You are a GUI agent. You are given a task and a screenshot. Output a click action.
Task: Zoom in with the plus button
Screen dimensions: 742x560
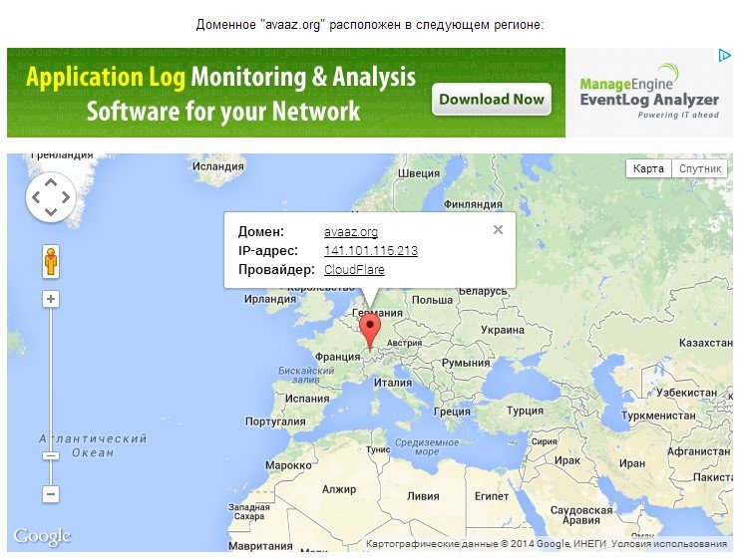tap(51, 299)
